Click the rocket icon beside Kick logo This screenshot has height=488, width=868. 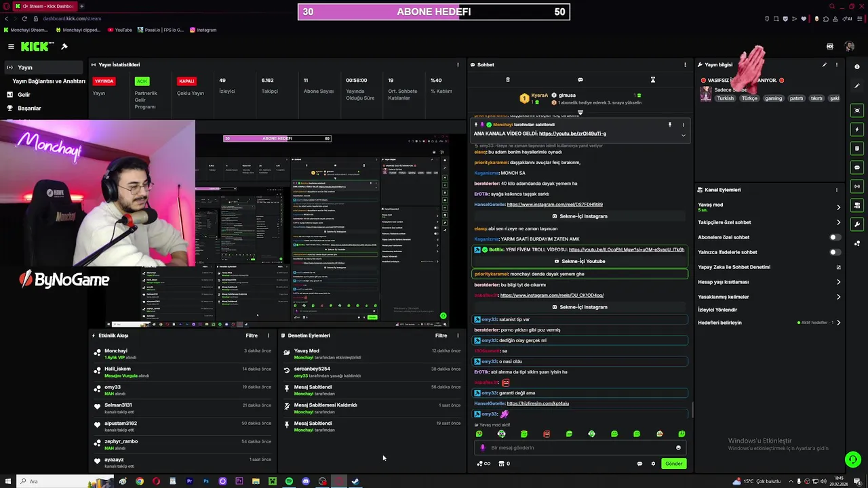point(64,47)
